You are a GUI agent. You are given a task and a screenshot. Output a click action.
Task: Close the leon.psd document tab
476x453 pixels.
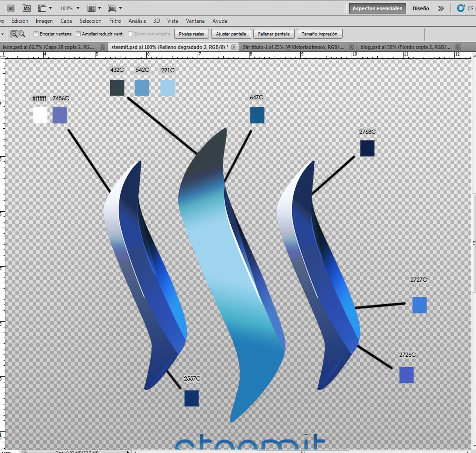102,47
